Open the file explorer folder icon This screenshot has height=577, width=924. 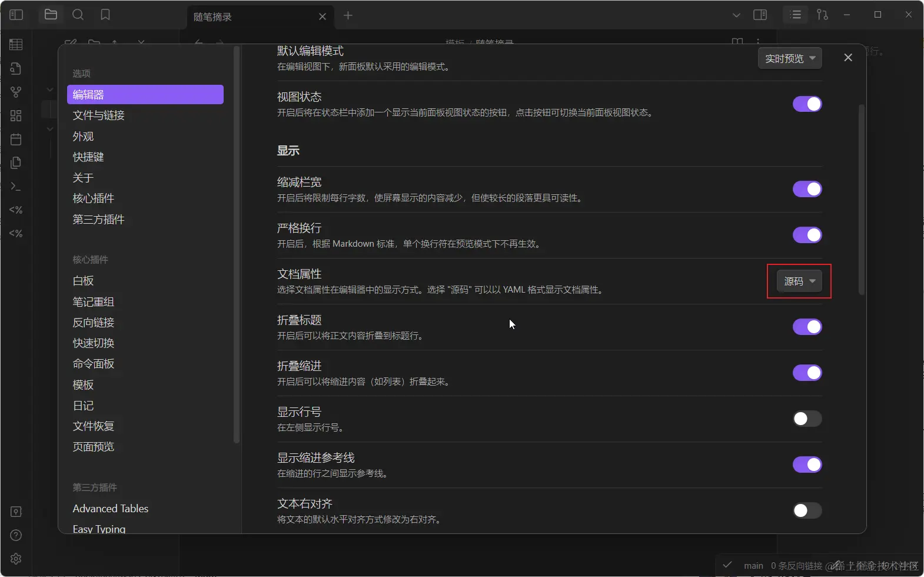(x=51, y=15)
